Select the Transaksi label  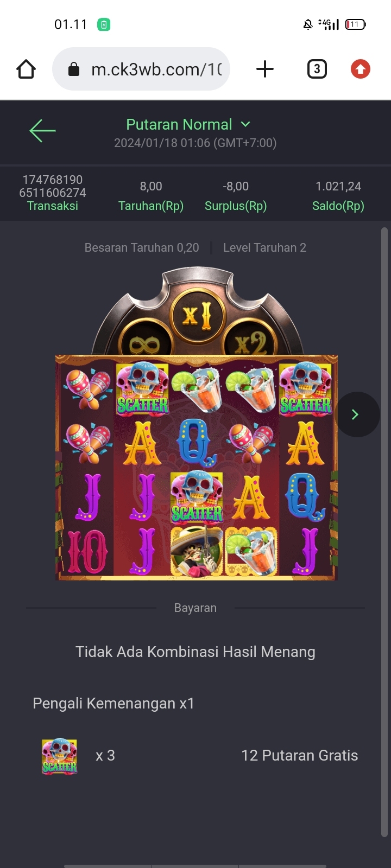point(53,206)
